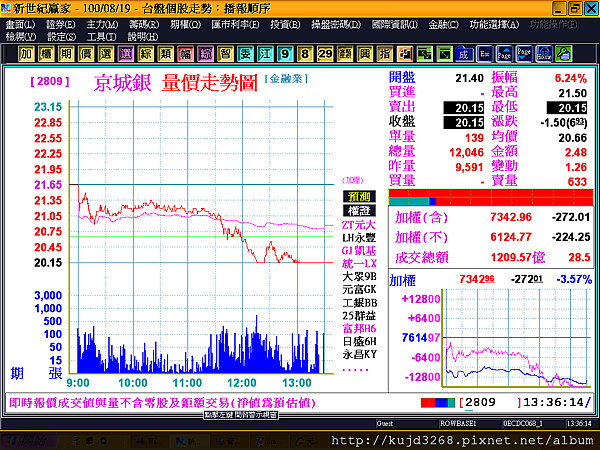Open the 工具(T) menu
The image size is (600, 450).
101,37
